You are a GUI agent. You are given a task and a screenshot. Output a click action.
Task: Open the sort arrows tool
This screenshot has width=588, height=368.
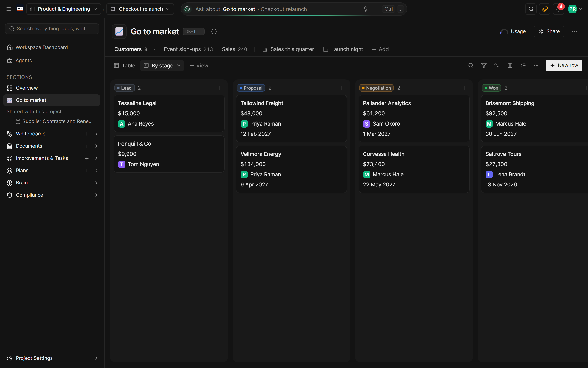(x=497, y=65)
